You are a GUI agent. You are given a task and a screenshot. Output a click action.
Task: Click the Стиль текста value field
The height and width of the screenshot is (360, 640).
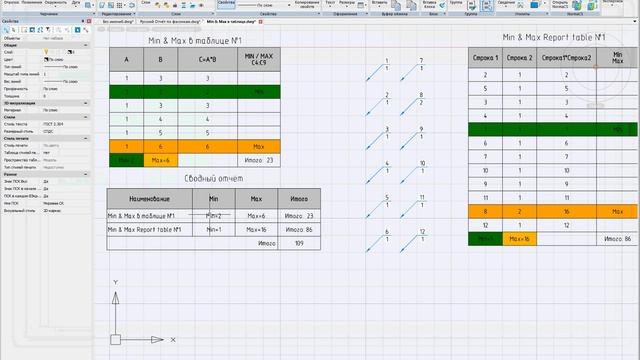click(x=66, y=124)
